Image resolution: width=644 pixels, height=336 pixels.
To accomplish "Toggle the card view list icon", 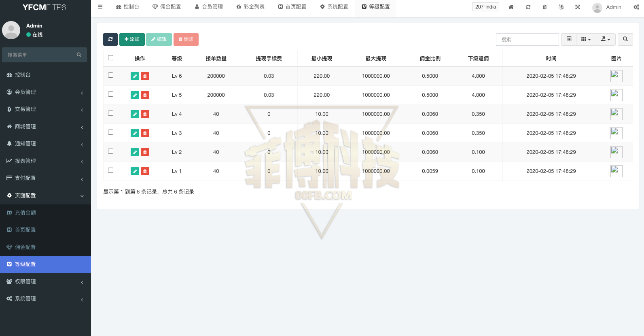I will tap(569, 39).
